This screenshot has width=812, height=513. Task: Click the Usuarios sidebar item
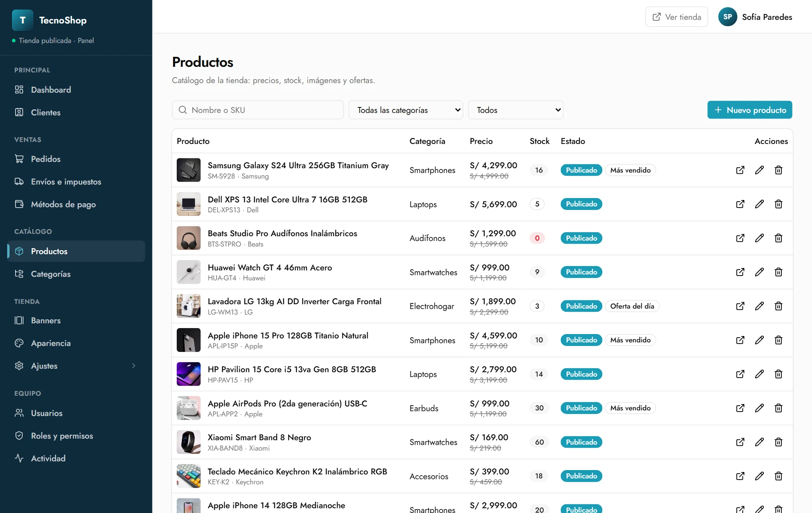(x=76, y=413)
